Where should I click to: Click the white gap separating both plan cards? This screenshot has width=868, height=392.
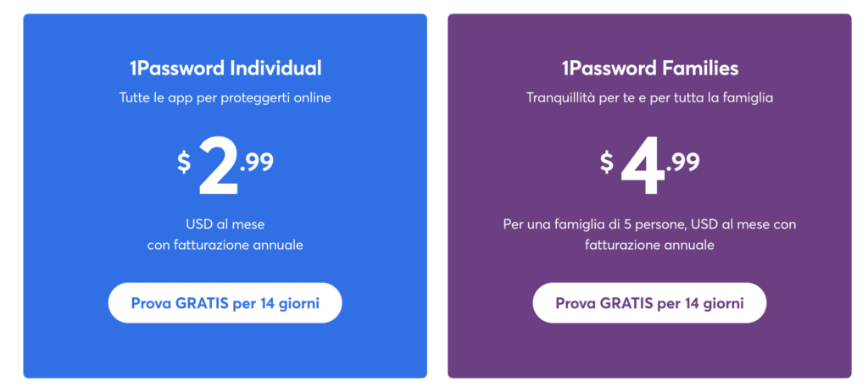(x=437, y=196)
